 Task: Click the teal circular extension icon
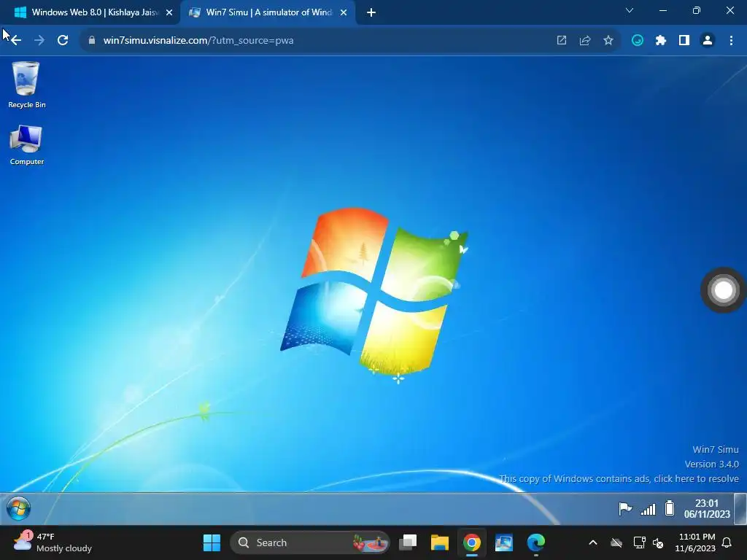638,41
